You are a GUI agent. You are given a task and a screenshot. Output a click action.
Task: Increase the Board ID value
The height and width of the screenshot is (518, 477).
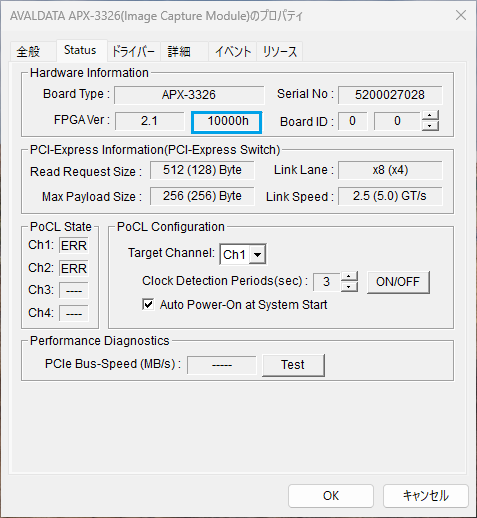pos(430,116)
